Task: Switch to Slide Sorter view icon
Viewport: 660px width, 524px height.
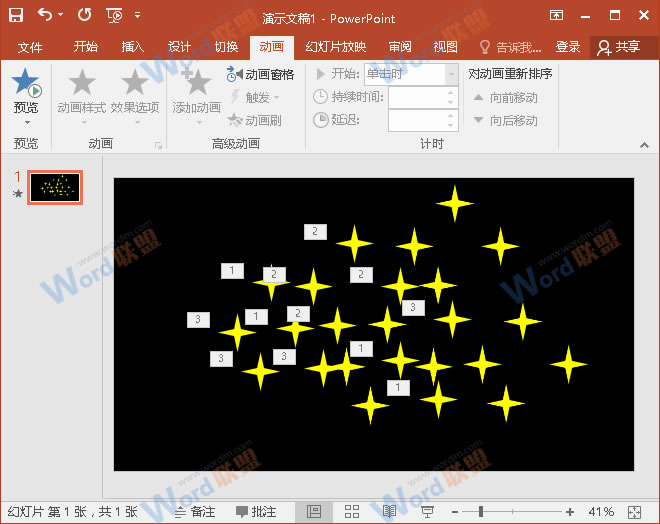Action: (352, 511)
